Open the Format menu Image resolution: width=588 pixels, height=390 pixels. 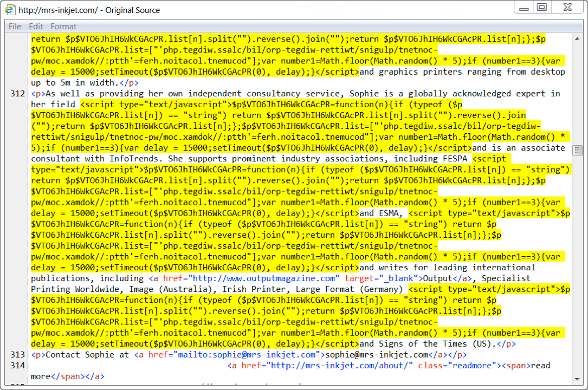pos(63,27)
